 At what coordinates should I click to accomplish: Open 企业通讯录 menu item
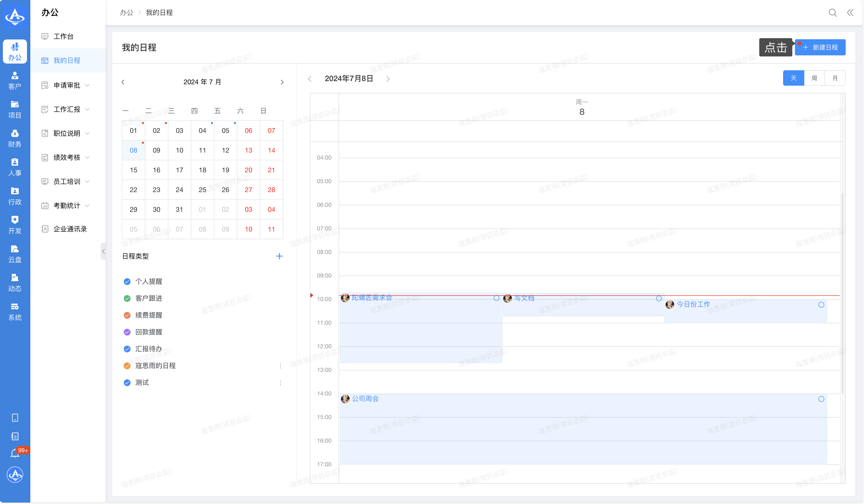pos(70,229)
